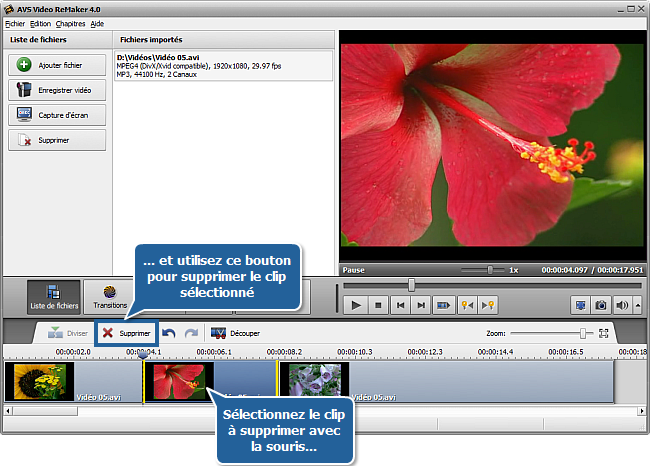Open the Chapitres menu
The height and width of the screenshot is (466, 650).
[x=70, y=23]
